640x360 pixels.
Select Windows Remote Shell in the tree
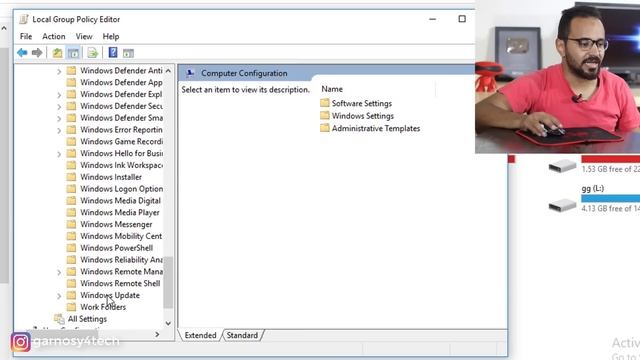click(x=120, y=283)
